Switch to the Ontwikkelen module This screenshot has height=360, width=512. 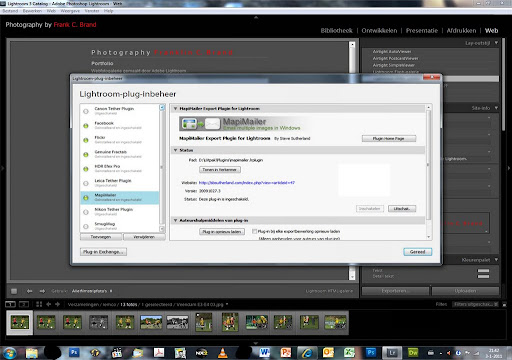[379, 31]
